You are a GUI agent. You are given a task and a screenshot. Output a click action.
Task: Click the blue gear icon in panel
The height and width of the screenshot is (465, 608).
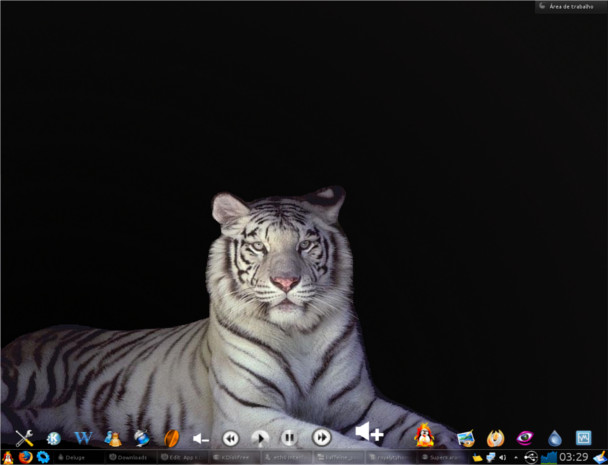[43, 457]
